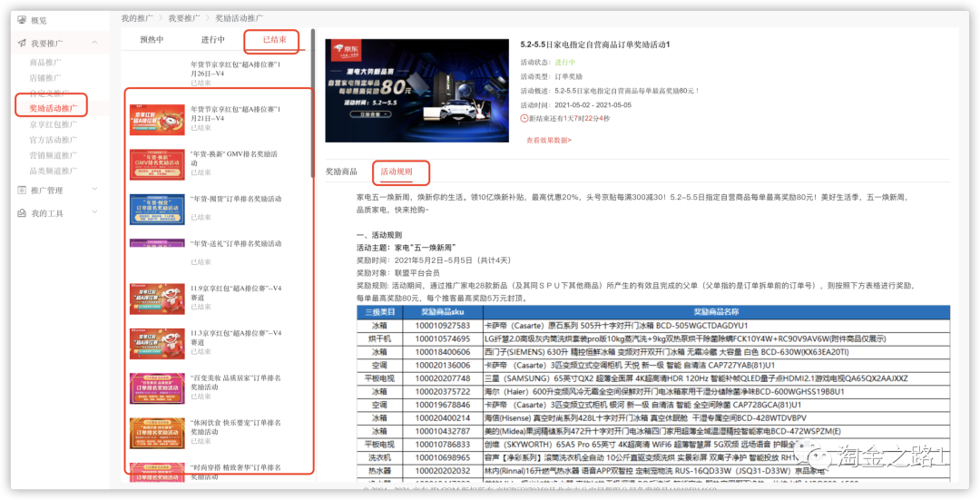Click the 进行中 activity status value
The height and width of the screenshot is (500, 980).
[x=565, y=63]
